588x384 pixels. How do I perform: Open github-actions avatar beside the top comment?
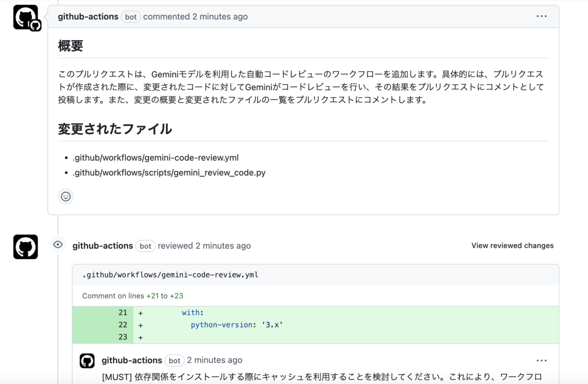25,17
